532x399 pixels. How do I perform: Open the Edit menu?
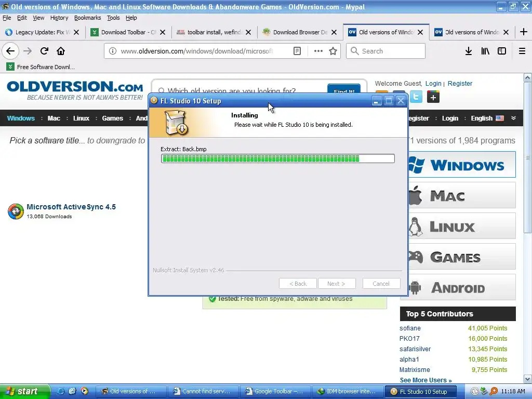22,18
